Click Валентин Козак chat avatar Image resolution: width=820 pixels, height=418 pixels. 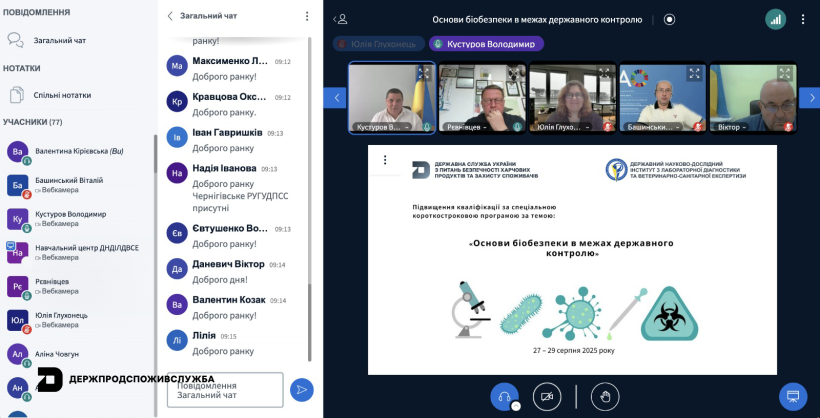coord(177,304)
